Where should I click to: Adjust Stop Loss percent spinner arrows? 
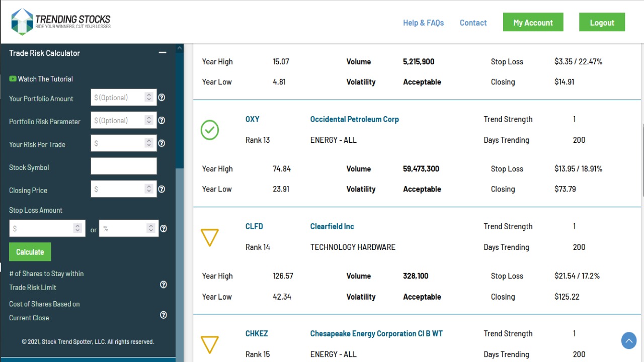coord(151,228)
